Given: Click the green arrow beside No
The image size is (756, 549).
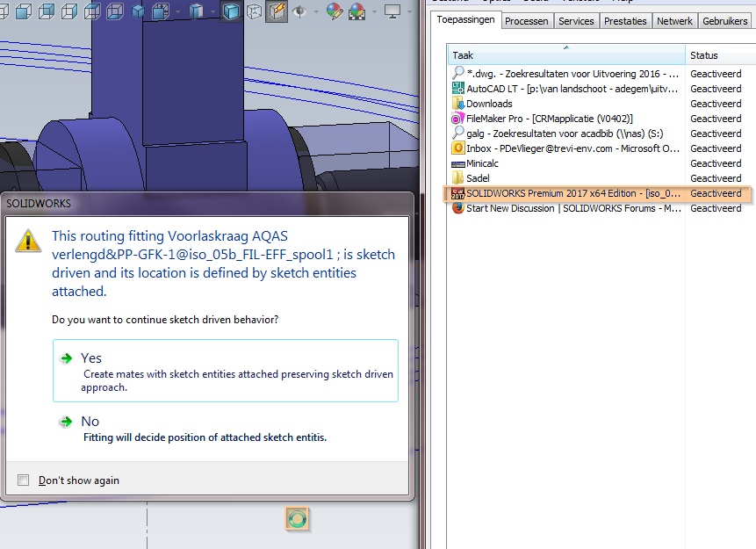Looking at the screenshot, I should coord(66,422).
